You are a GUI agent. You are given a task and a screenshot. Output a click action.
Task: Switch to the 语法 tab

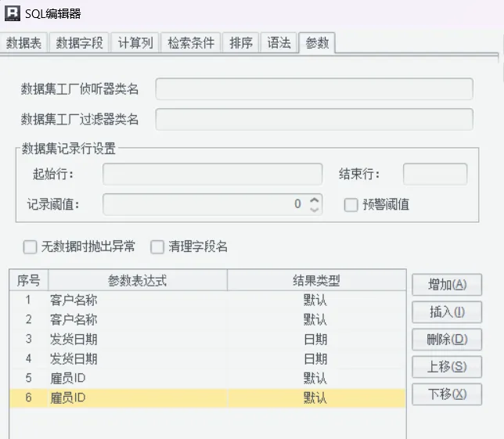(279, 43)
